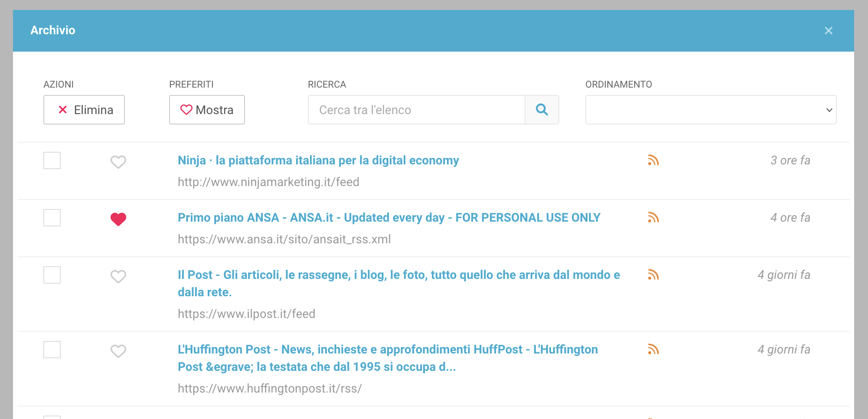The width and height of the screenshot is (868, 419).
Task: Focus the Cerca tra l'elenco search field
Action: (x=416, y=110)
